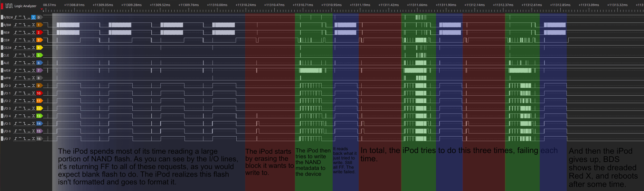Click the blue channel 6 tag
Screen dimensions: 644x191
[39, 63]
